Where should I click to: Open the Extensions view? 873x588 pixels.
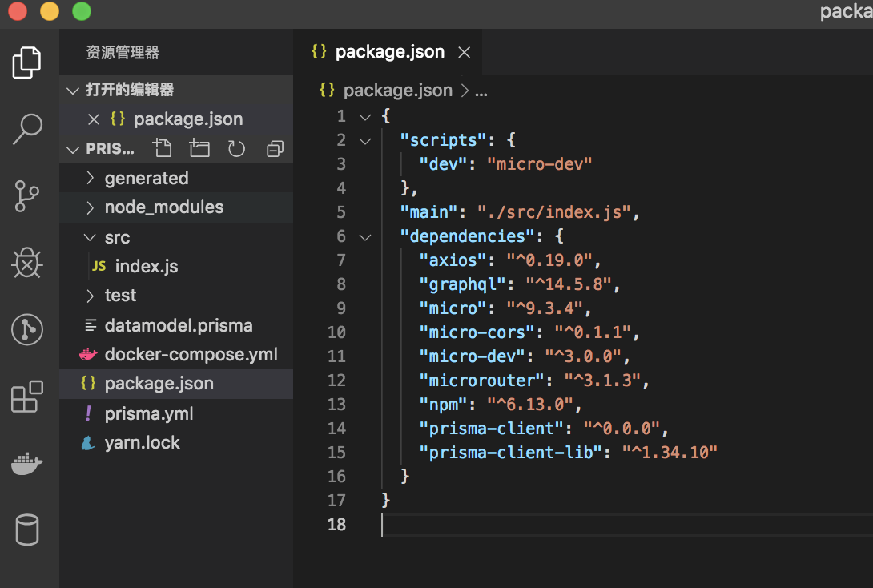(27, 397)
